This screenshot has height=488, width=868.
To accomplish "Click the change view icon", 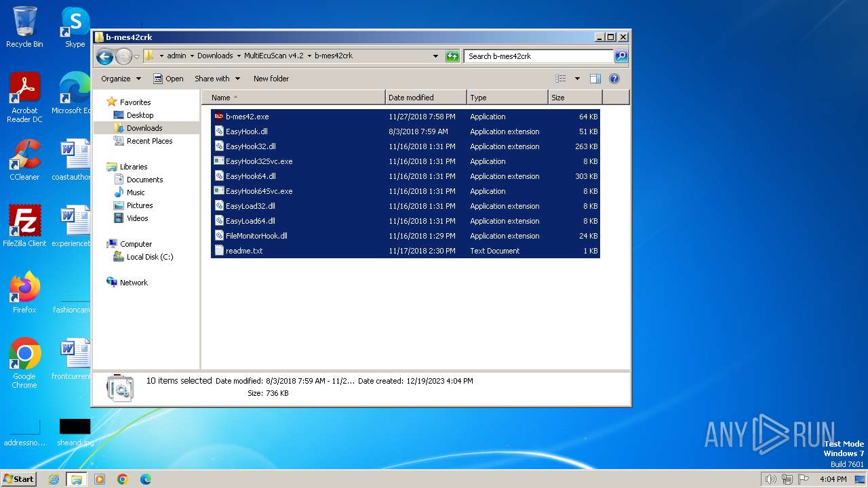I will [x=561, y=79].
